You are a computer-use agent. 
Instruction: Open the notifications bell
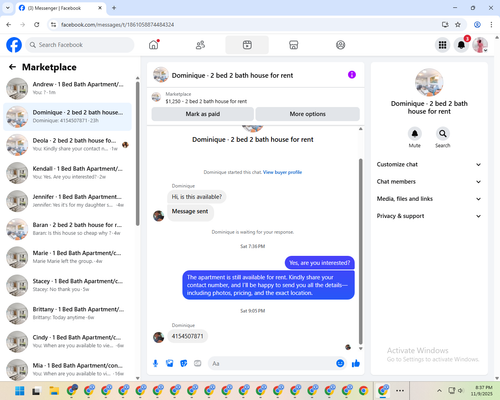coord(461,45)
